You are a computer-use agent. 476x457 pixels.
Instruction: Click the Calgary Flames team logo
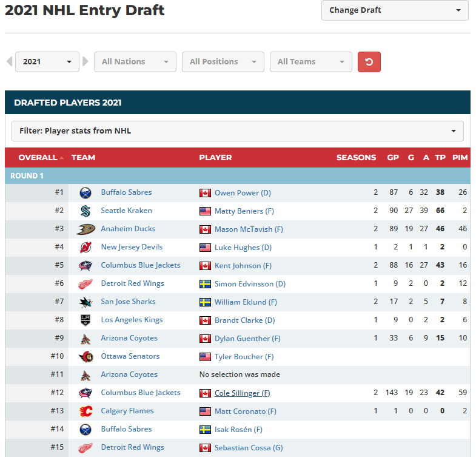point(85,411)
